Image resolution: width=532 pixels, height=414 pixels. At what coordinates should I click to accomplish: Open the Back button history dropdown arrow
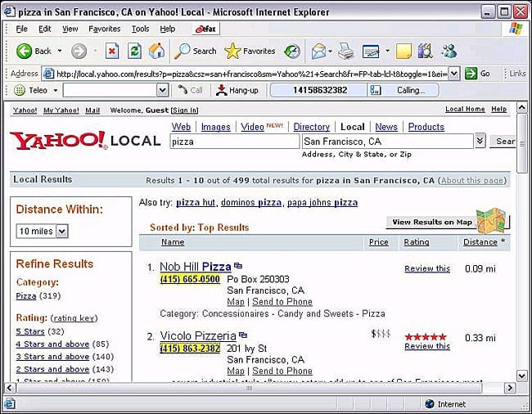60,51
